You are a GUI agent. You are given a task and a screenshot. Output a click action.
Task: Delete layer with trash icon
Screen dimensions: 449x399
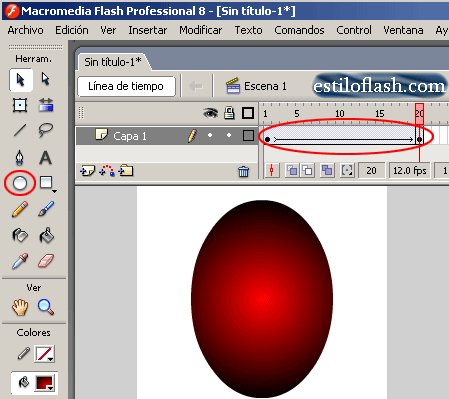tap(244, 171)
